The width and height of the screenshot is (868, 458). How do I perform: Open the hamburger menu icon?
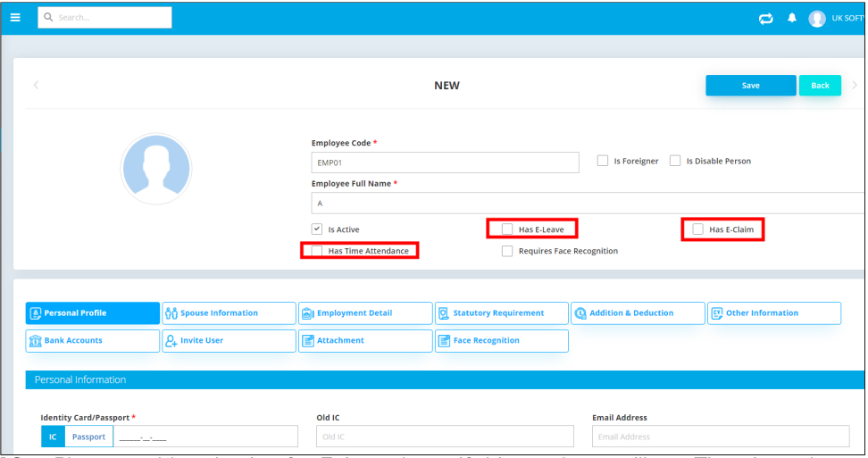15,17
